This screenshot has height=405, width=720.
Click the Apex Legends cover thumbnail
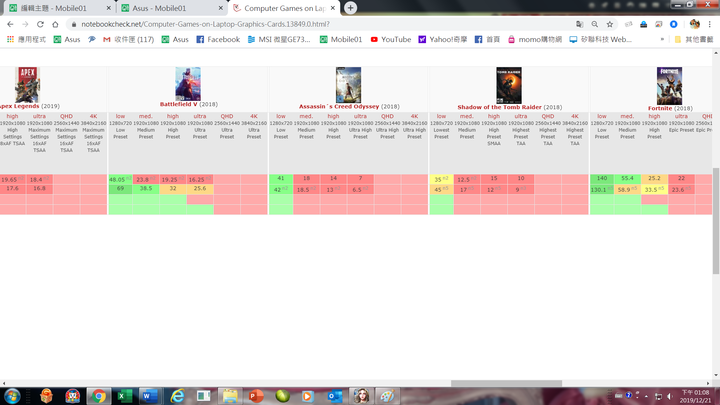tap(28, 84)
